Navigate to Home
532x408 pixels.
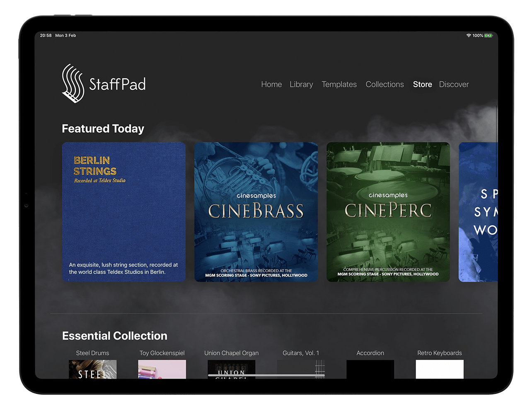[x=271, y=84]
